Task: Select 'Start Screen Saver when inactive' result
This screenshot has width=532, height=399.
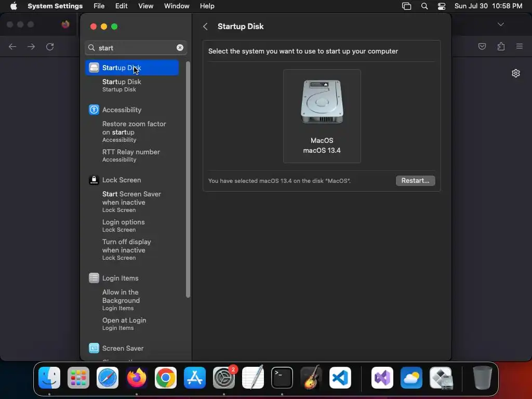Action: (132, 202)
